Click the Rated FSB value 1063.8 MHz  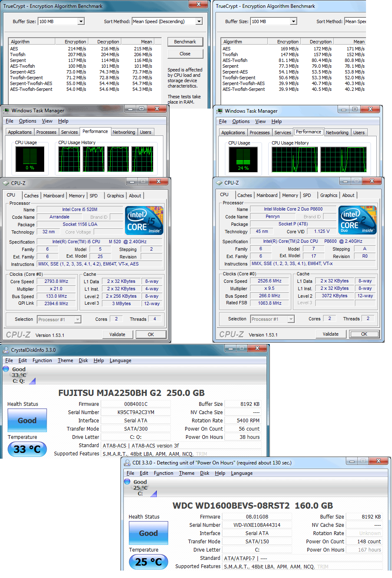(269, 303)
